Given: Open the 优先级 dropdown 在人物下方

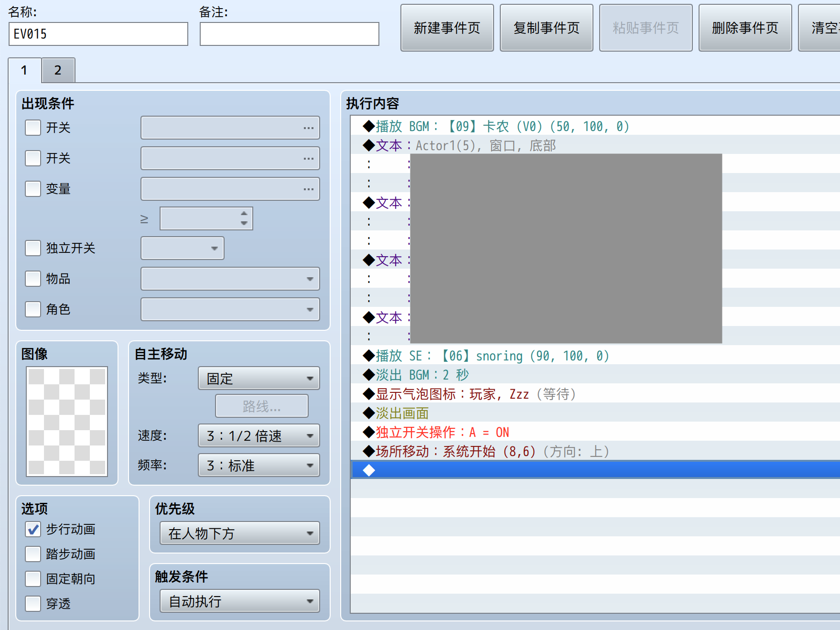Looking at the screenshot, I should (240, 533).
